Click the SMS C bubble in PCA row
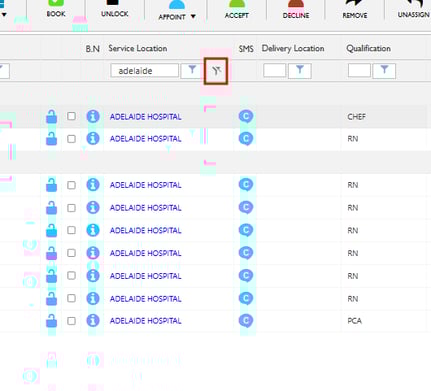The image size is (431, 391). tap(246, 321)
